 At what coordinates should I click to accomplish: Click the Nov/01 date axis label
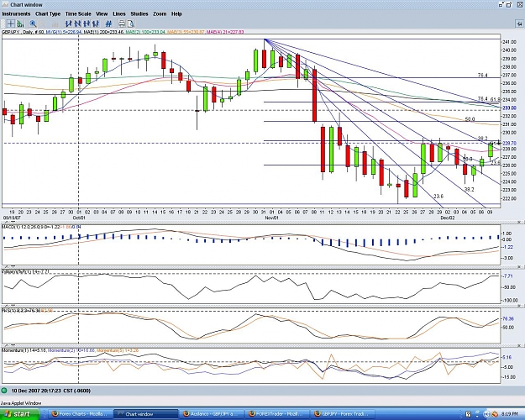pos(271,218)
